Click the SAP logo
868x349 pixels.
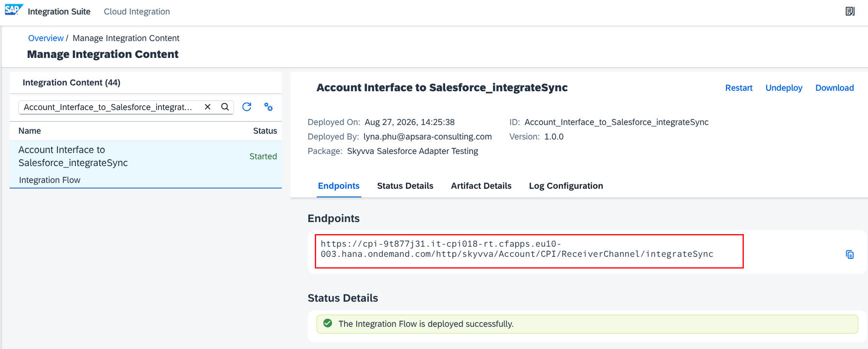[14, 10]
